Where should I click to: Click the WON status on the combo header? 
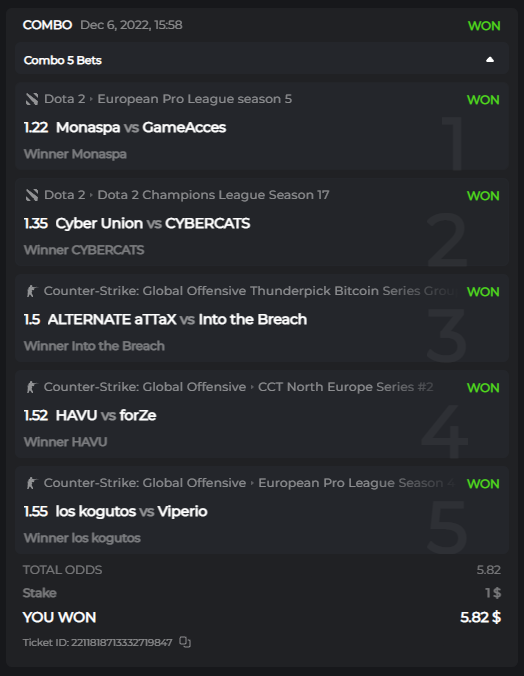tap(484, 26)
